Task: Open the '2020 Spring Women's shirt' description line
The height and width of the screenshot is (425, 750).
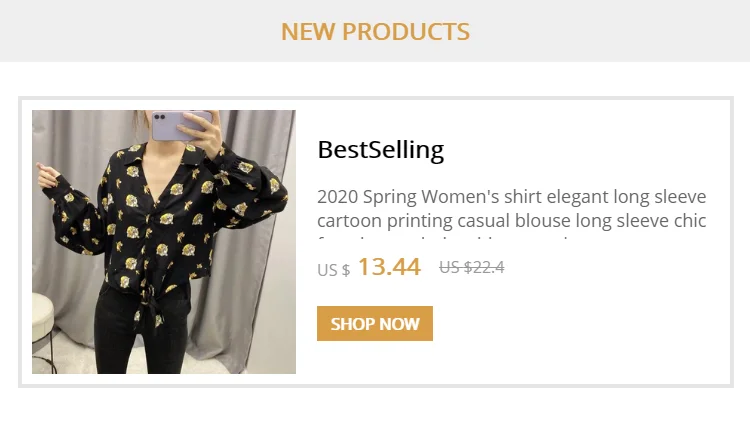Action: [x=511, y=195]
